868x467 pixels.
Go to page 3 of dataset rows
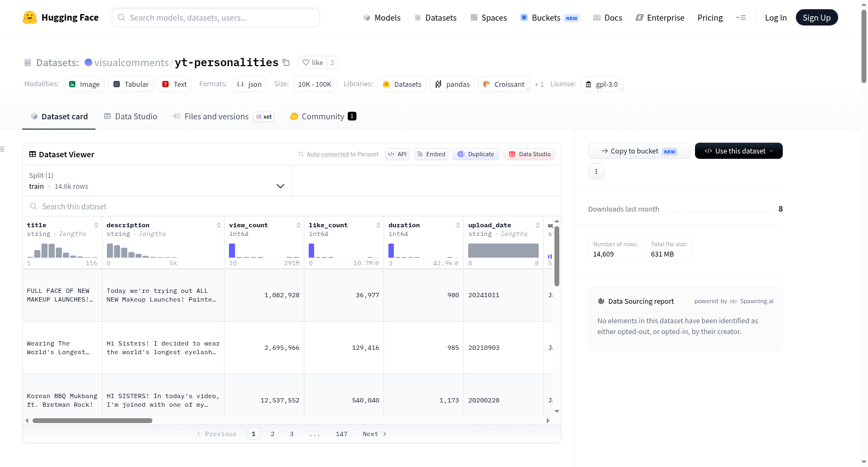pyautogui.click(x=292, y=434)
